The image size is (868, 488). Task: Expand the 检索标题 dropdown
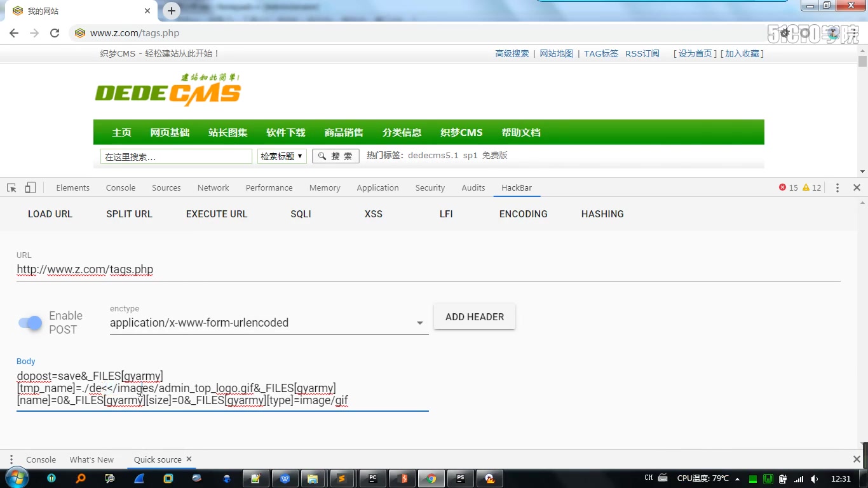282,156
